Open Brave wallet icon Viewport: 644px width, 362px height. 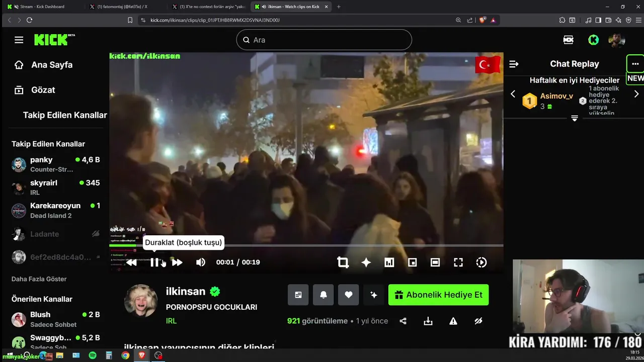[x=608, y=20]
